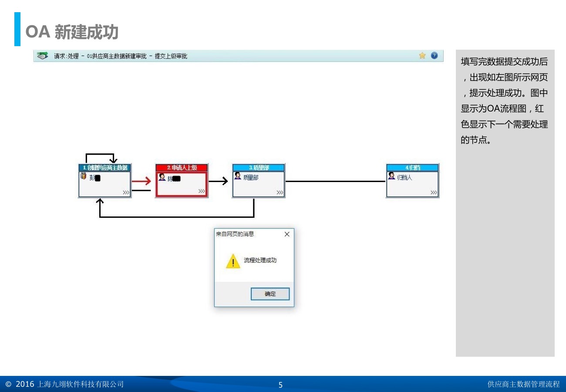Click the yellow warning icon in dialog

(233, 261)
